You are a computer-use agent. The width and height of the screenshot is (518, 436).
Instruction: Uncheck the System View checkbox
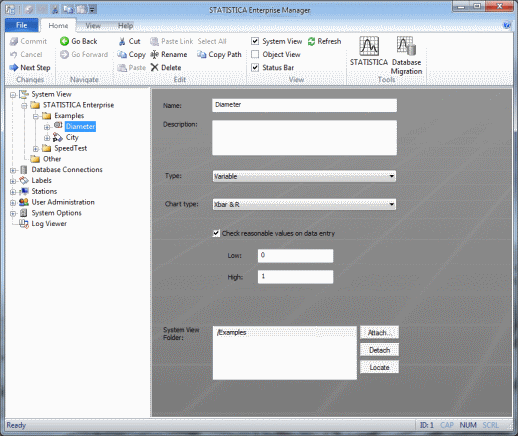point(255,41)
